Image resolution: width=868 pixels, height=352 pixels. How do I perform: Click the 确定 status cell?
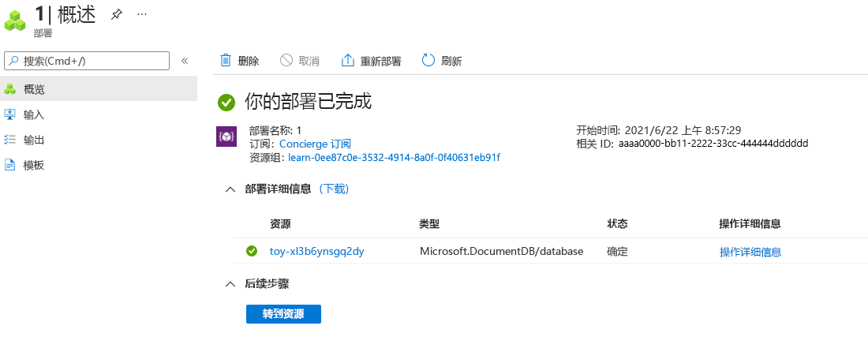[x=617, y=251]
